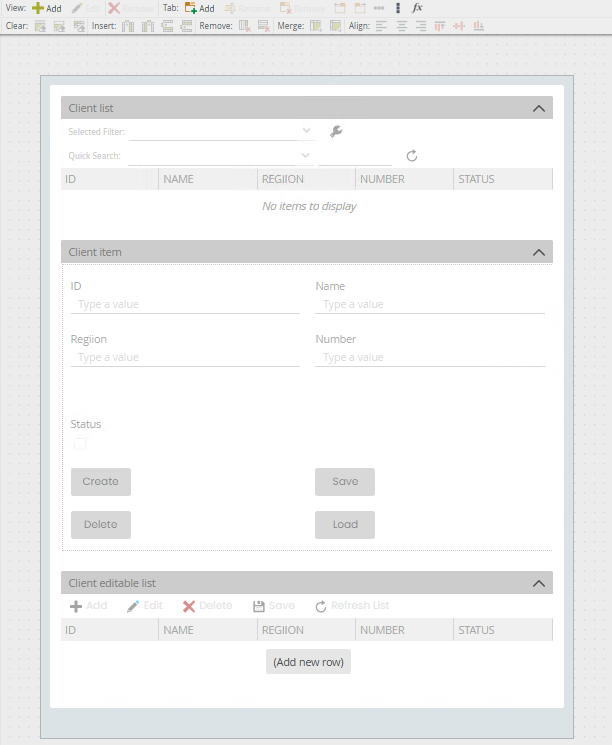The width and height of the screenshot is (612, 745).
Task: Click the Remove row icon
Action: (264, 26)
